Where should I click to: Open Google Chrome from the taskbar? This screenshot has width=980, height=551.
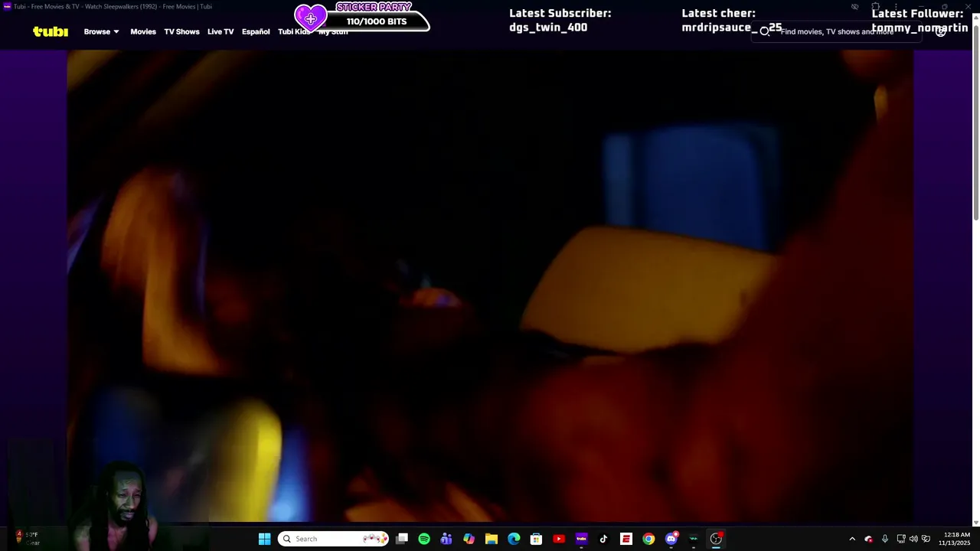pyautogui.click(x=648, y=539)
